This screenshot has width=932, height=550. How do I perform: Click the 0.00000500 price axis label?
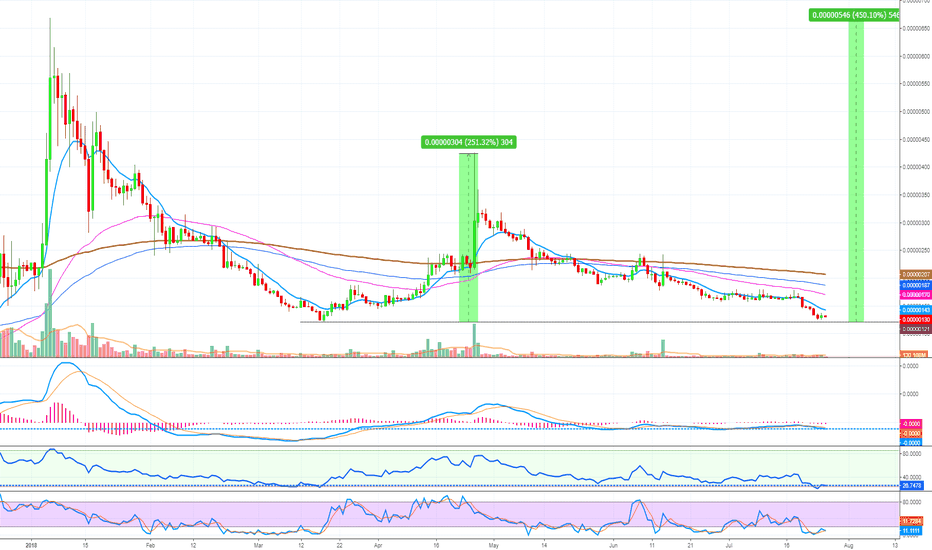[x=916, y=112]
